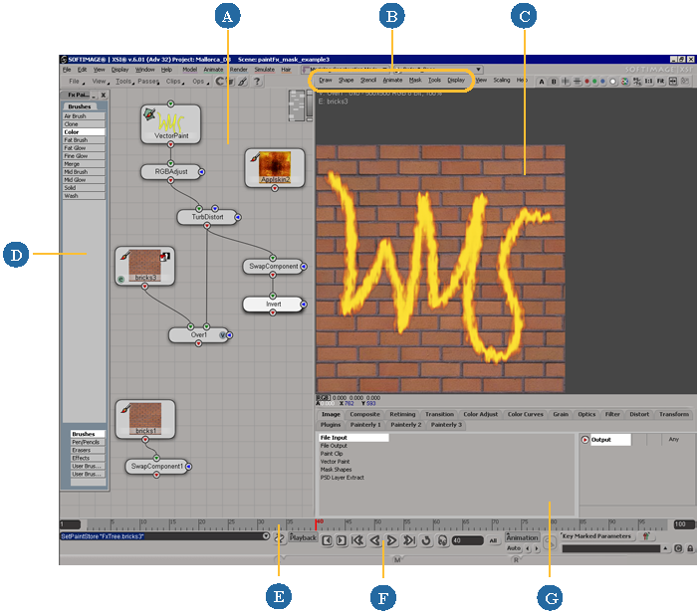Viewport: 700px width, 614px height.
Task: Click the pixel zoom icon left of 1:1
Action: pos(637,82)
